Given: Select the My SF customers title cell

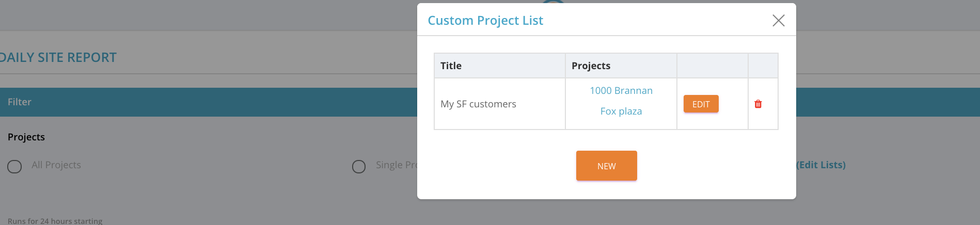Looking at the screenshot, I should [478, 104].
